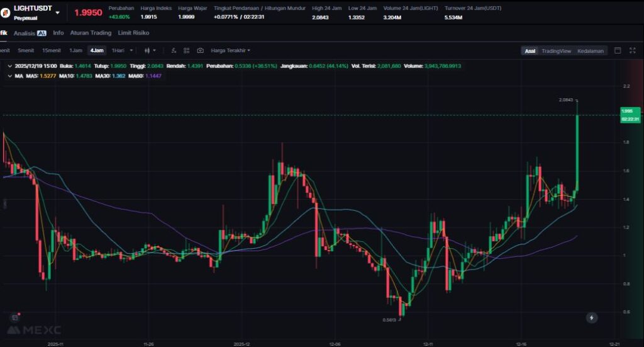Viewport: 644px width, 347px height.
Task: Click the chart layout settings icon
Action: pos(187,50)
